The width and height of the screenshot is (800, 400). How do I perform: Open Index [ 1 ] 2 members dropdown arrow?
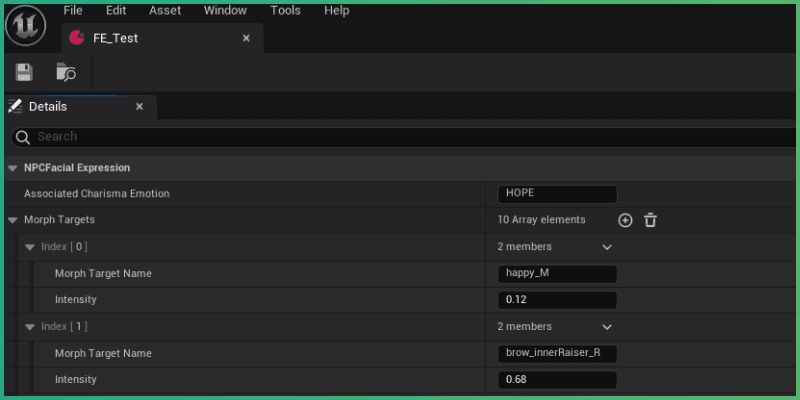click(607, 327)
